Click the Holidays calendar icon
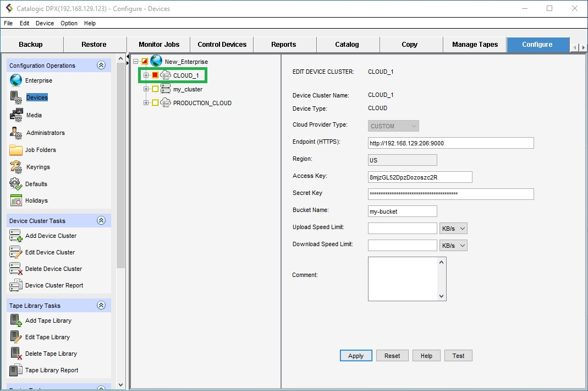The width and height of the screenshot is (588, 391). [x=16, y=200]
